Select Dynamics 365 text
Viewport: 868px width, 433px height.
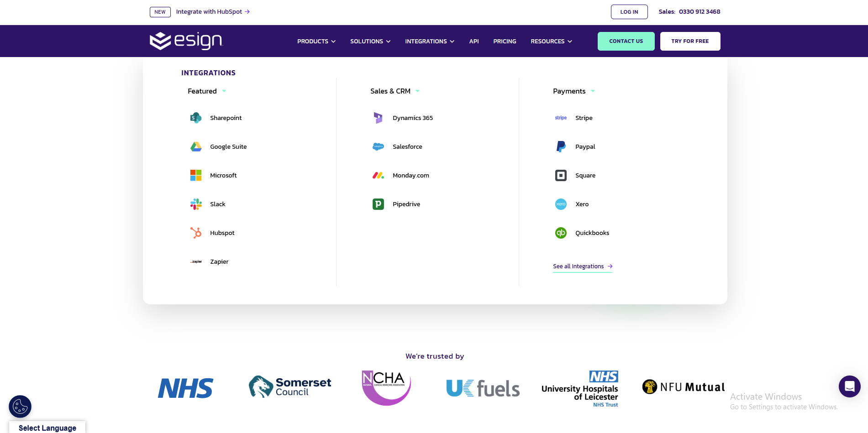[413, 118]
